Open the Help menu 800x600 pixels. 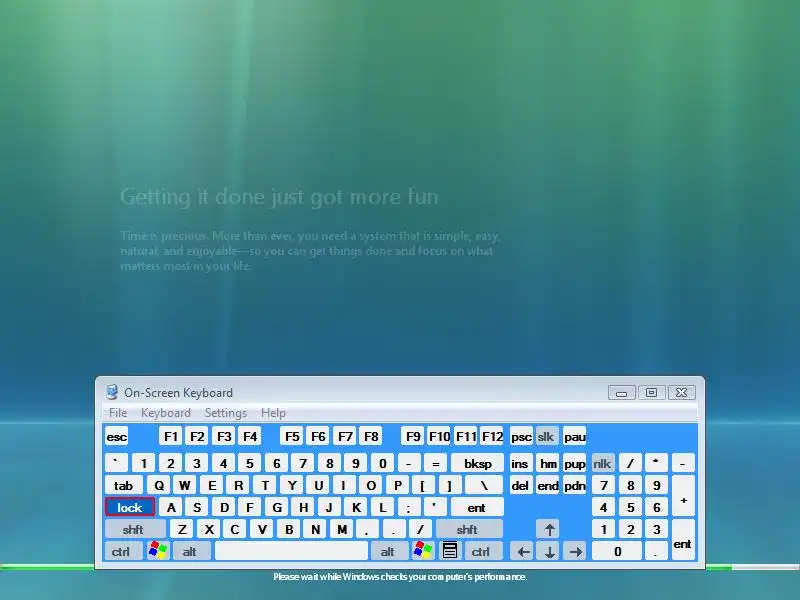click(x=273, y=413)
